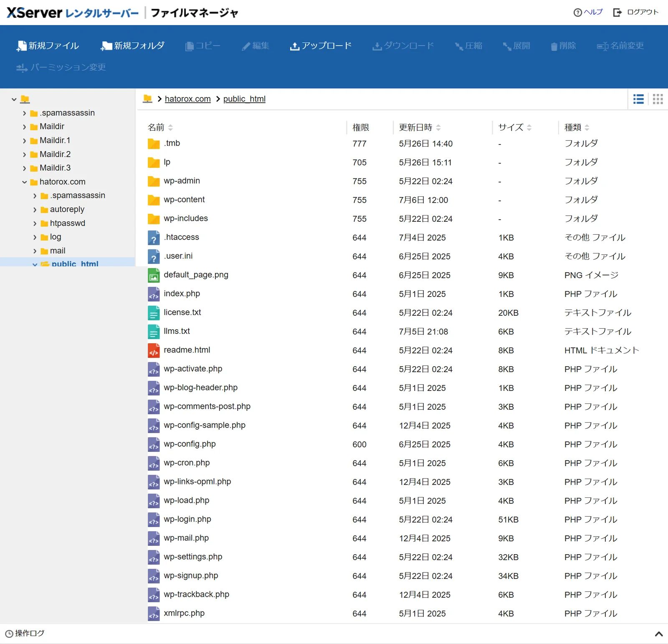
Task: Log out using the header button
Action: tap(636, 12)
